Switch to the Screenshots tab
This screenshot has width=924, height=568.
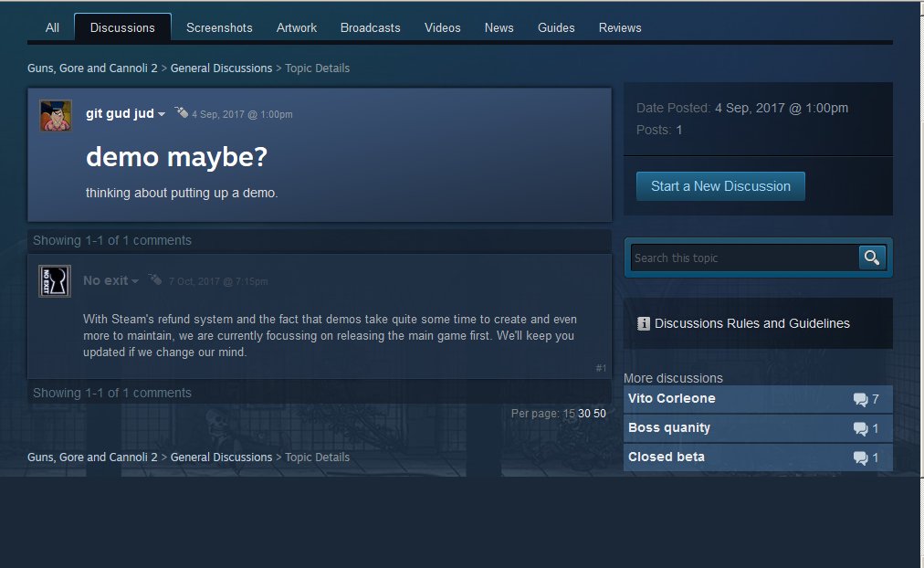[x=219, y=27]
